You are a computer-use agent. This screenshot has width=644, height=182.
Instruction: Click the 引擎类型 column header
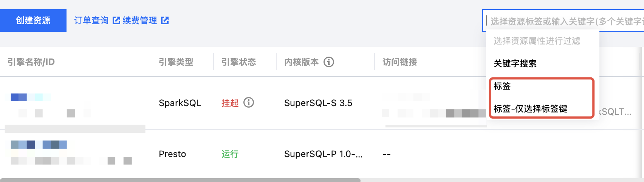[176, 62]
